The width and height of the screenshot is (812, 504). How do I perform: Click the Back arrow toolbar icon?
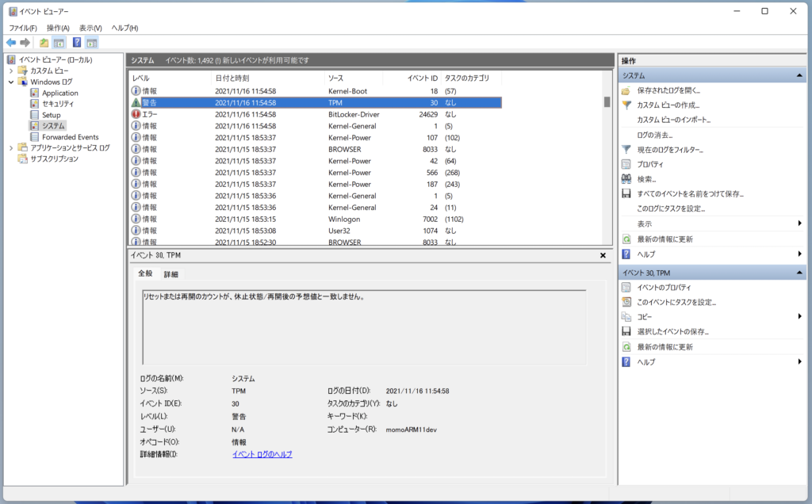tap(11, 43)
